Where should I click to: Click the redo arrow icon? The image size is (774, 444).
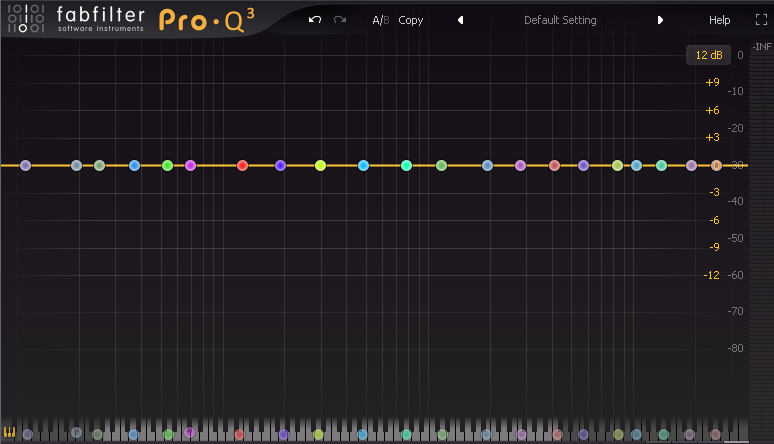pos(340,20)
